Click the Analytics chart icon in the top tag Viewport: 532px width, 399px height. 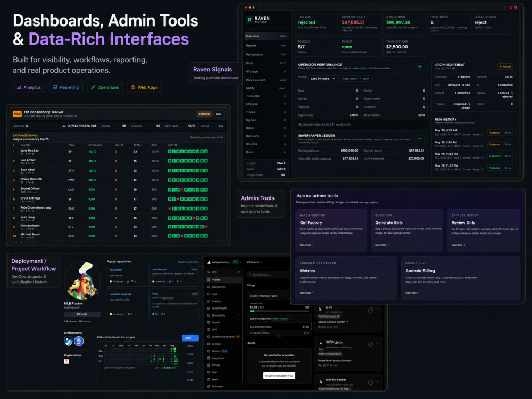coord(19,87)
